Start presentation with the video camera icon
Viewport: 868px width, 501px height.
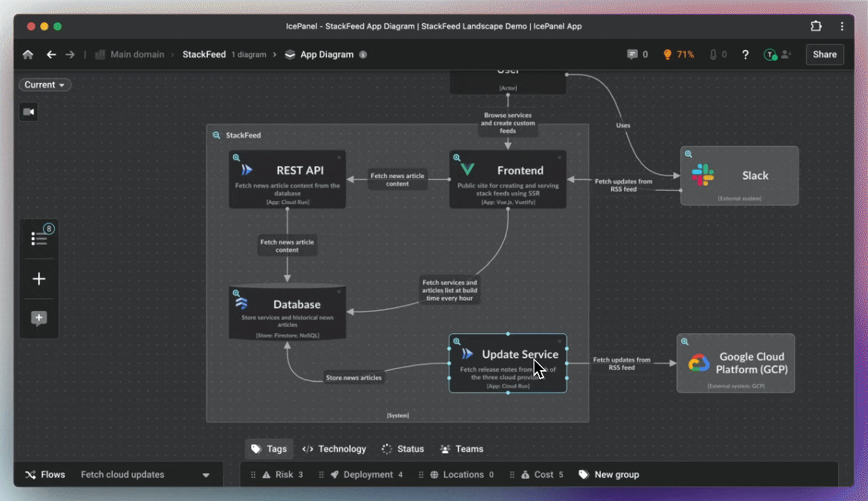(29, 112)
